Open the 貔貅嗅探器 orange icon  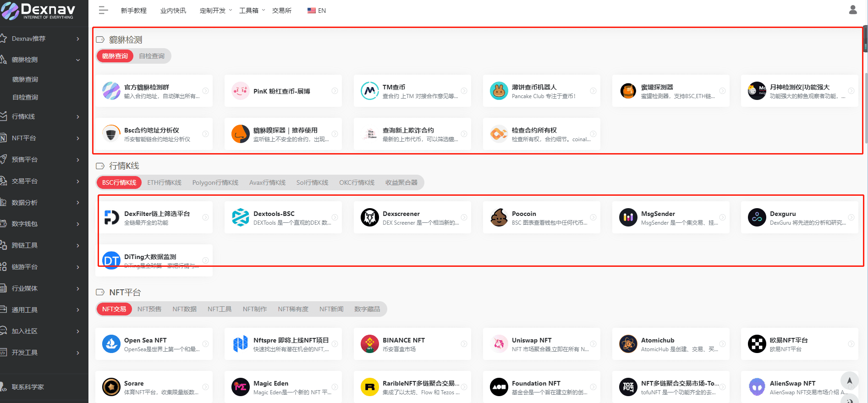click(x=241, y=134)
